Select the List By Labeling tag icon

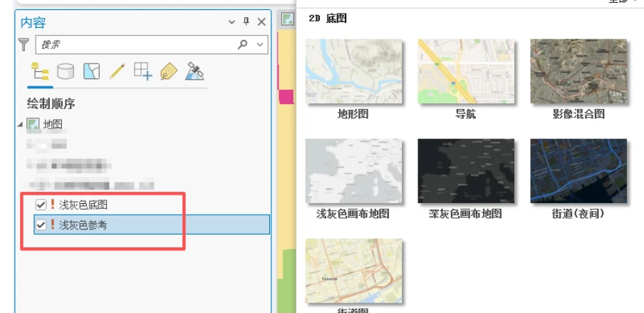[169, 71]
